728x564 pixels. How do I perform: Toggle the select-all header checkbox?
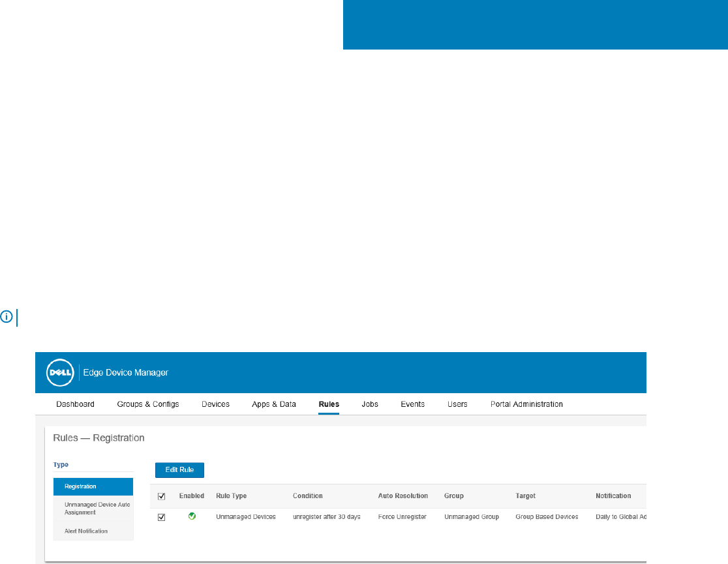[162, 496]
